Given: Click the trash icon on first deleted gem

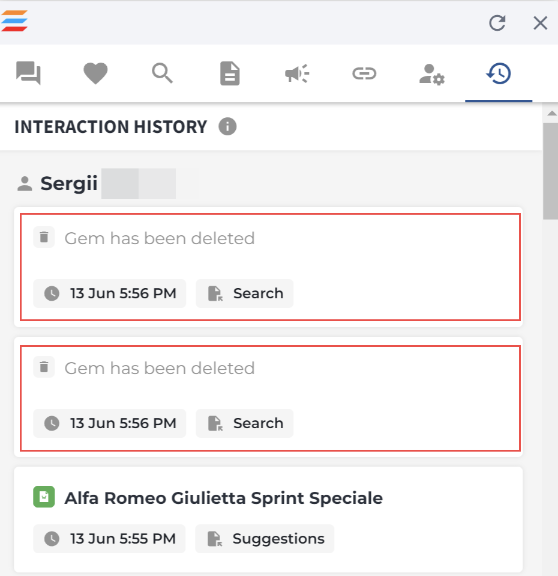Looking at the screenshot, I should (44, 237).
